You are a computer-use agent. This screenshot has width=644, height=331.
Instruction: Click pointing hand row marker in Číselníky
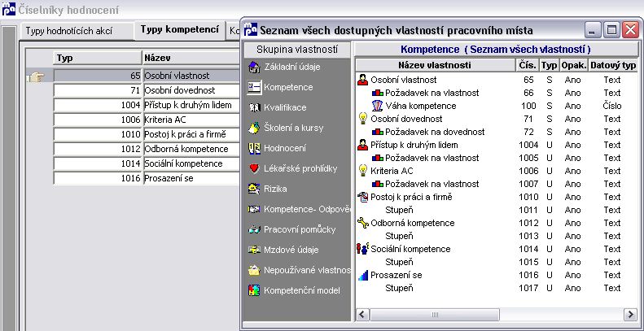pyautogui.click(x=36, y=76)
